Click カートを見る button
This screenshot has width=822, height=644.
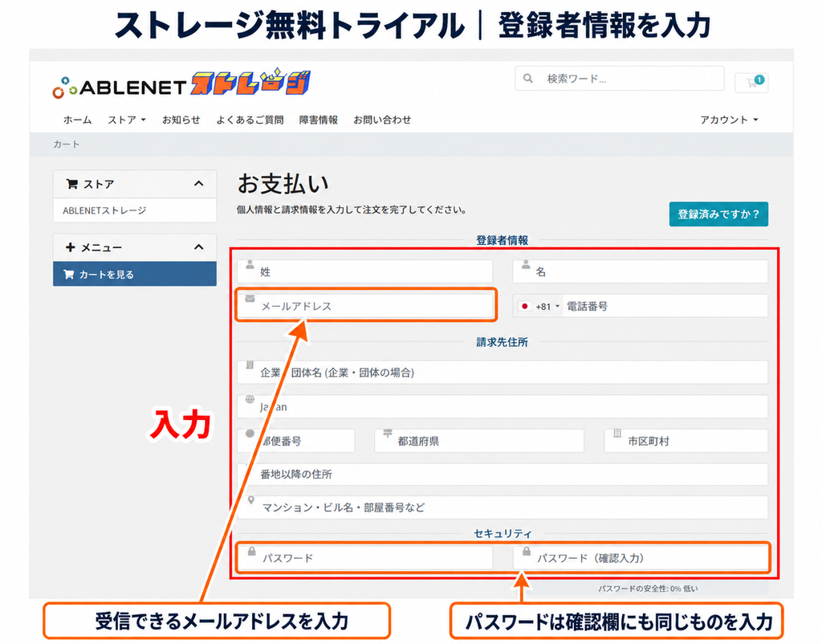(135, 275)
